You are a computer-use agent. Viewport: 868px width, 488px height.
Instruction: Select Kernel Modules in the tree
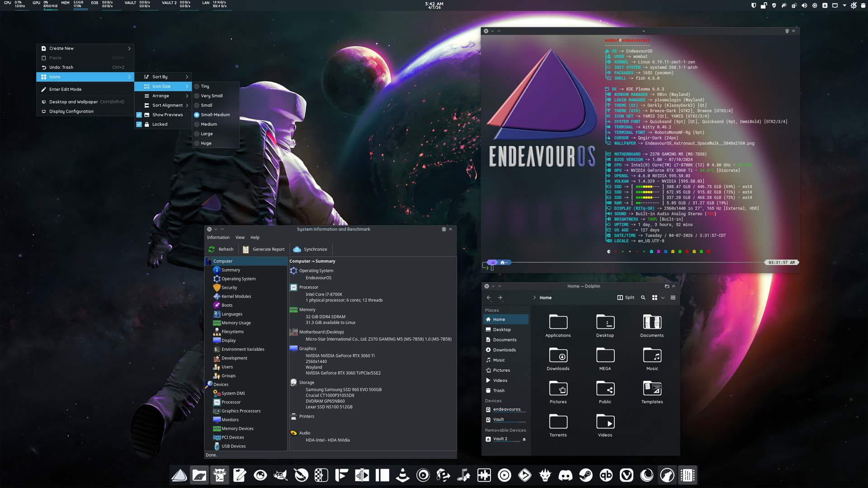point(236,296)
